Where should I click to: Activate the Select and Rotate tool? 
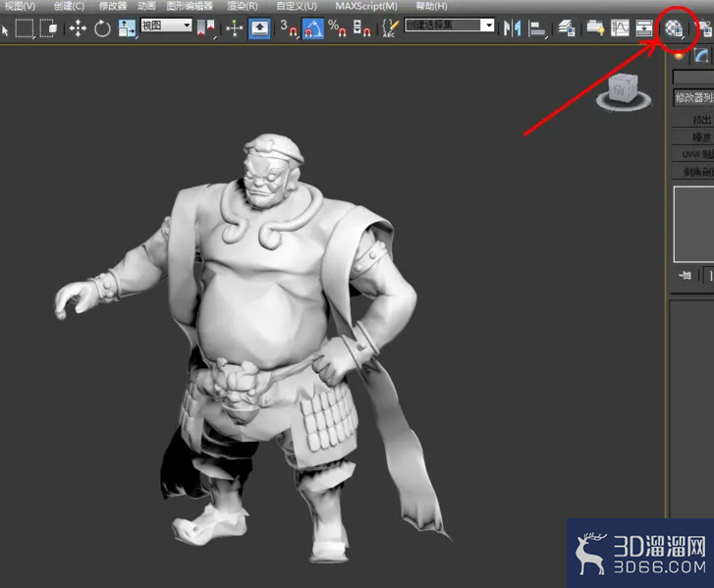(x=102, y=28)
